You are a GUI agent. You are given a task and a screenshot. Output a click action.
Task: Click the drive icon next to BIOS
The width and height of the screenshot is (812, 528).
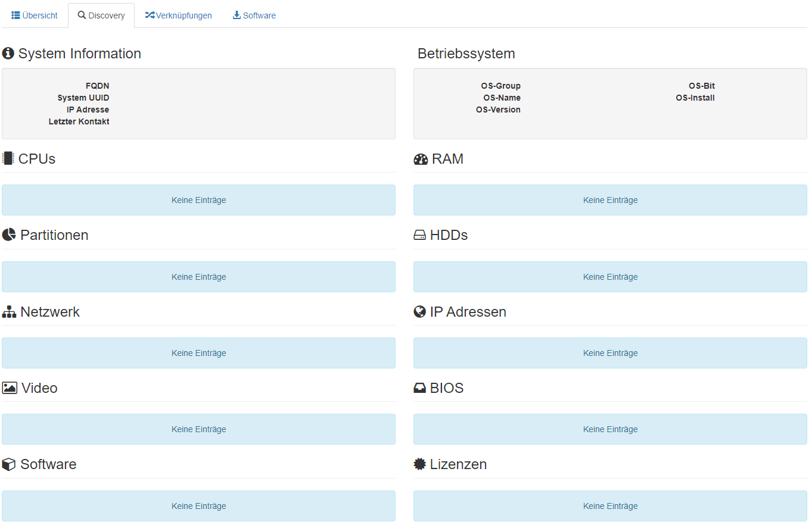(419, 387)
